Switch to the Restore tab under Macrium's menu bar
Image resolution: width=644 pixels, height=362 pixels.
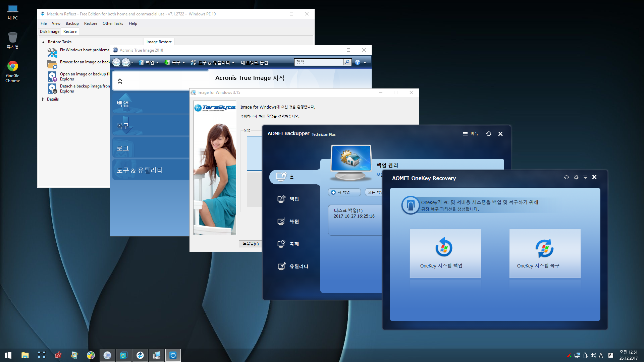(x=70, y=32)
